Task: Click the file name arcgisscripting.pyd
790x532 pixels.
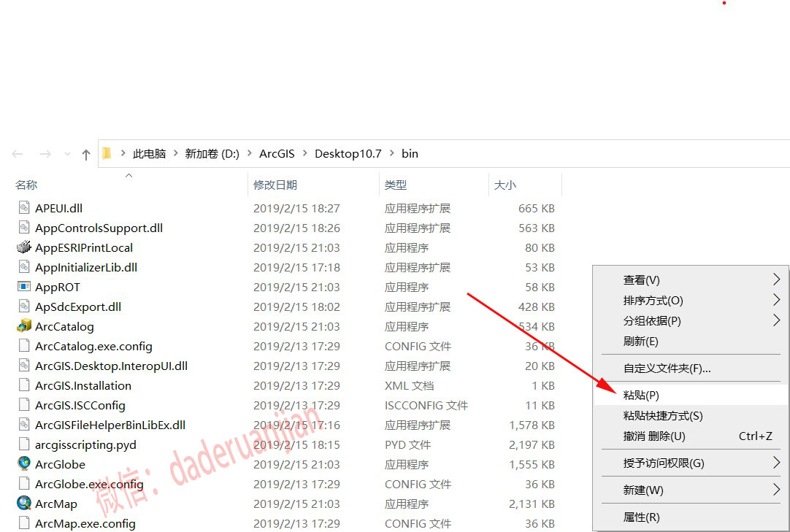Action: 85,445
